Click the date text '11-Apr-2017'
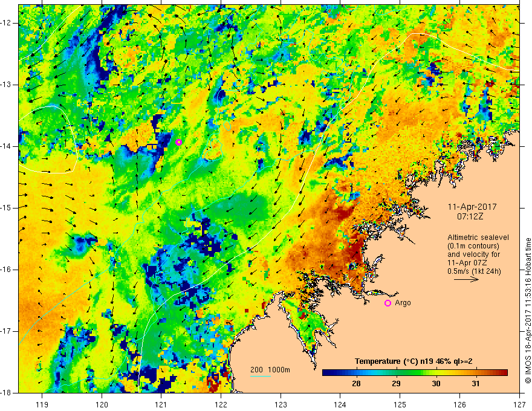This screenshot has width=532, height=411. coord(472,207)
